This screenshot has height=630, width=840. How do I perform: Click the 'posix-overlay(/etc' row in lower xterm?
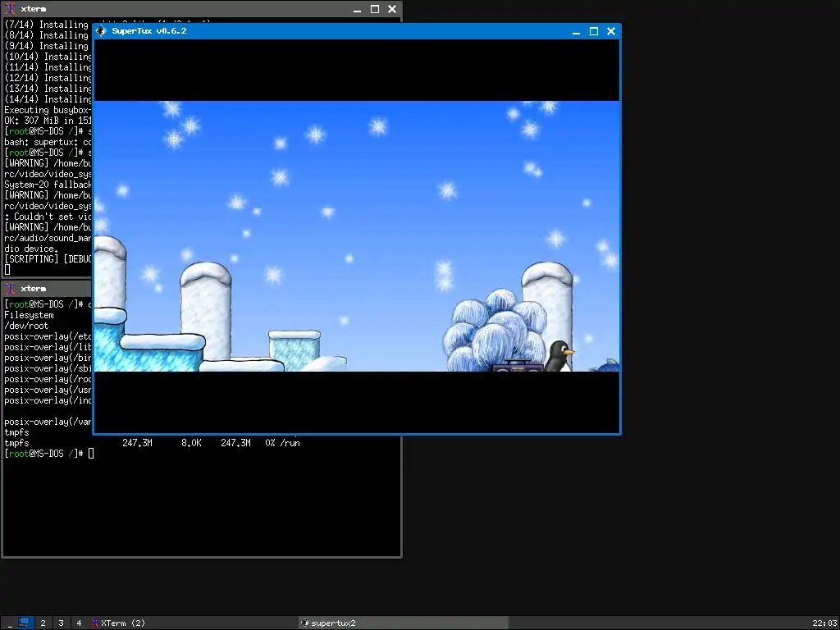pyautogui.click(x=48, y=336)
